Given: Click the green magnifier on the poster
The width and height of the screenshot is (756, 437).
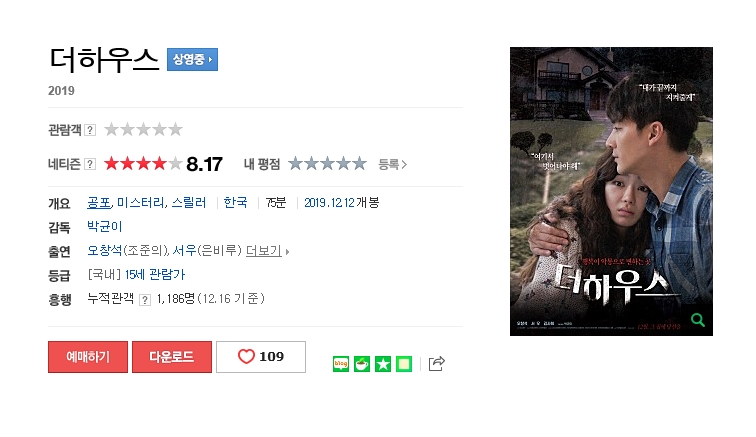Looking at the screenshot, I should coord(698,319).
